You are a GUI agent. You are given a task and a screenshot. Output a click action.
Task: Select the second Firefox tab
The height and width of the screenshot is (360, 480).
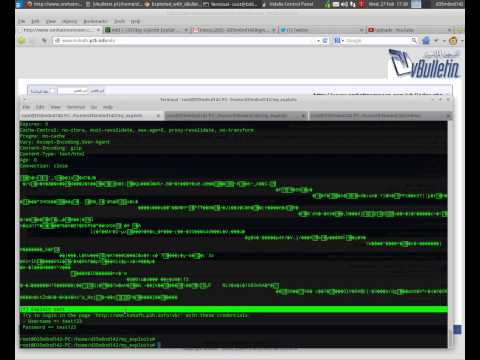[146, 30]
